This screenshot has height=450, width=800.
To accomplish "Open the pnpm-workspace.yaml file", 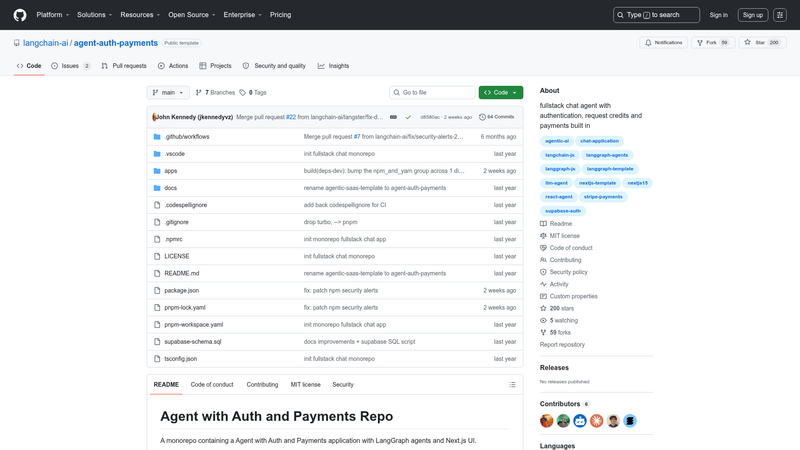I will (193, 324).
